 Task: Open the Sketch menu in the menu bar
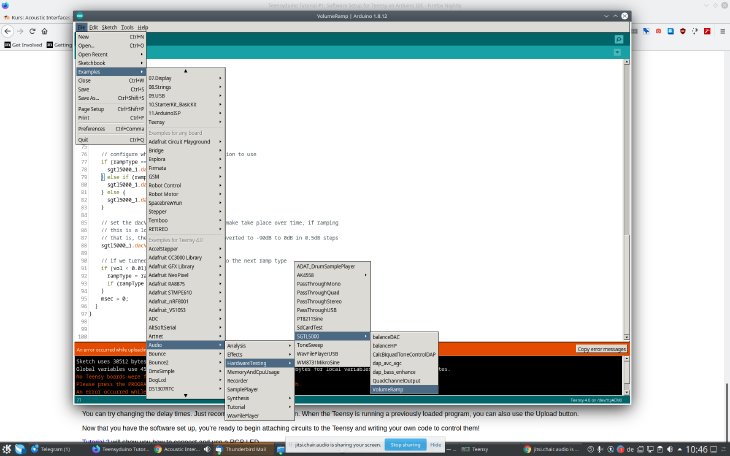tap(110, 26)
